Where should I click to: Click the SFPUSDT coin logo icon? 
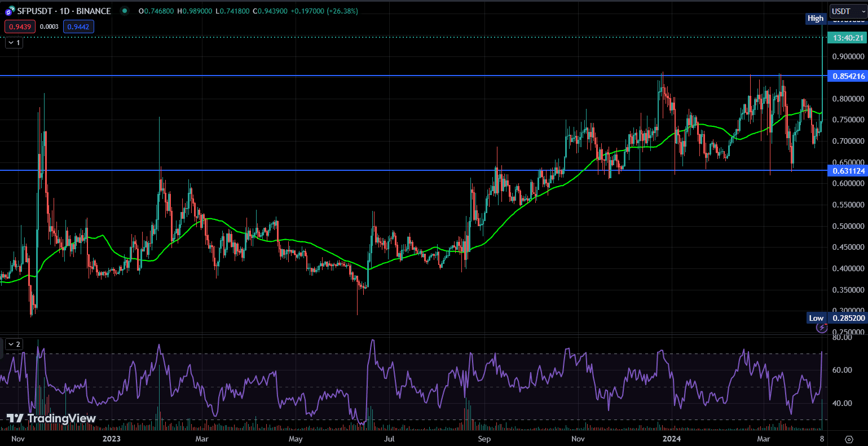click(x=9, y=11)
